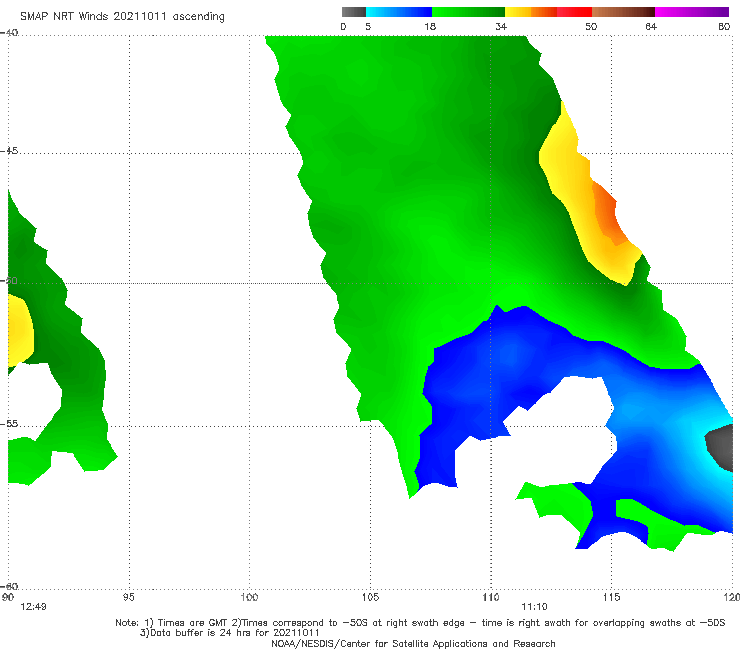Click the latitude label '-55'

pos(9,424)
